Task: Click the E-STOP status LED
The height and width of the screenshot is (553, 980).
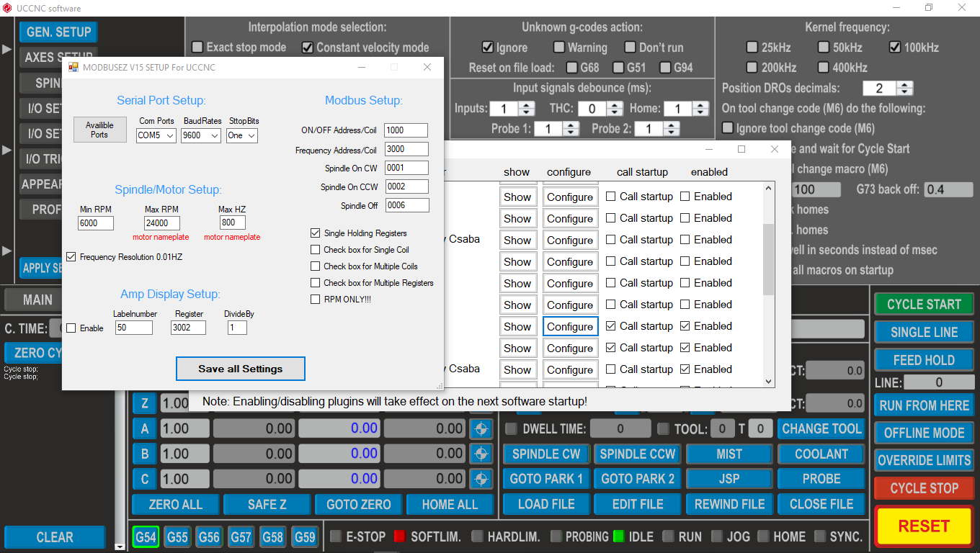Action: (x=336, y=536)
